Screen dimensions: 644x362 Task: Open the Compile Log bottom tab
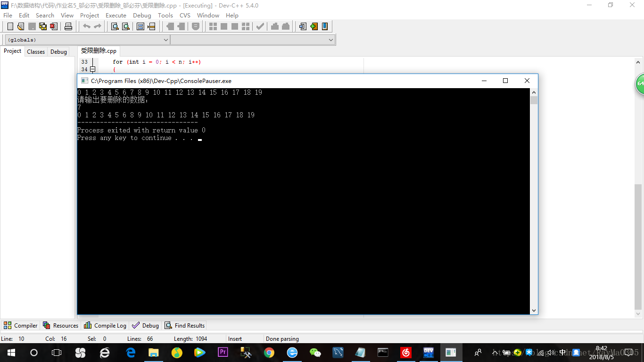click(105, 325)
